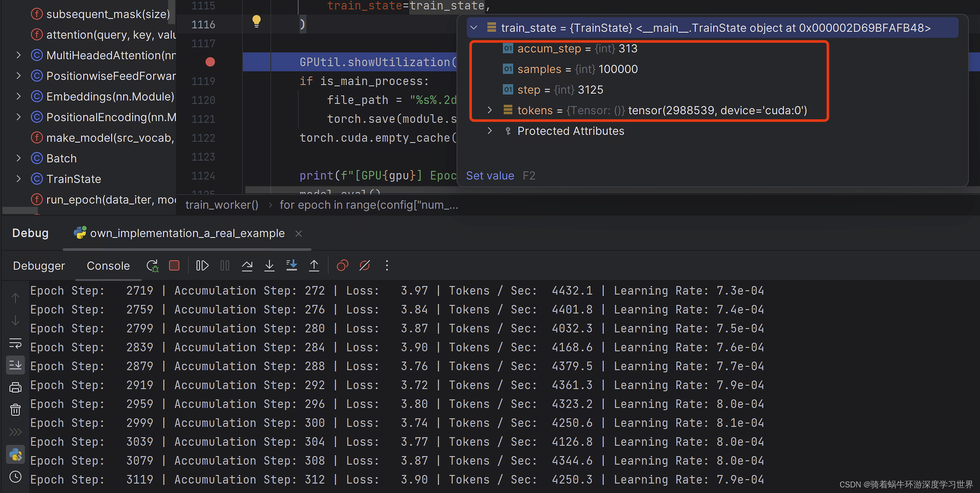This screenshot has width=980, height=493.
Task: Click Step Into My Code icon
Action: 292,266
